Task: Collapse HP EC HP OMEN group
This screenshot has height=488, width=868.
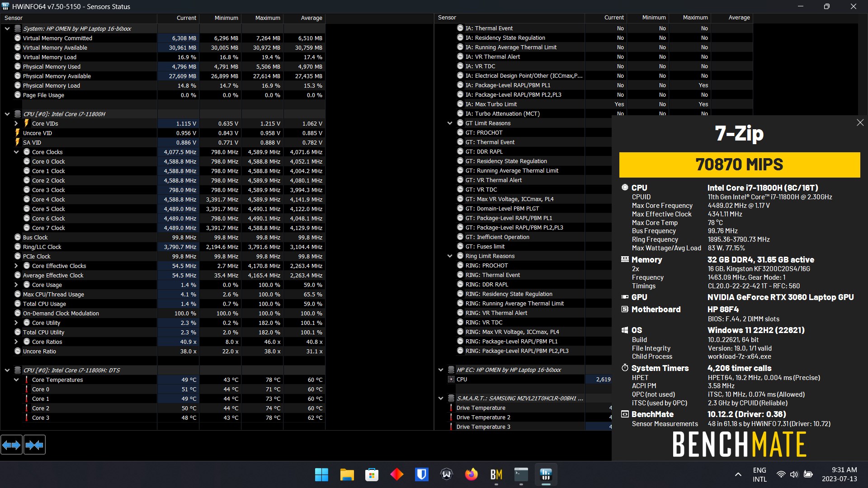Action: [441, 370]
